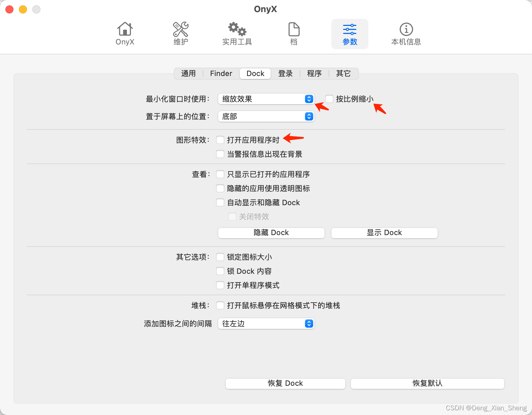Open the OnyX home toolbar icon
532x415 pixels.
(x=125, y=34)
